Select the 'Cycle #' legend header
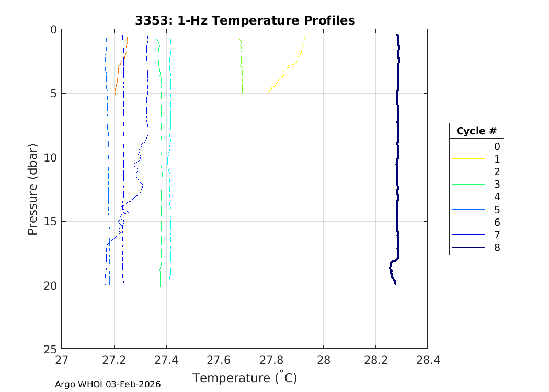The height and width of the screenshot is (392, 549). click(x=476, y=131)
